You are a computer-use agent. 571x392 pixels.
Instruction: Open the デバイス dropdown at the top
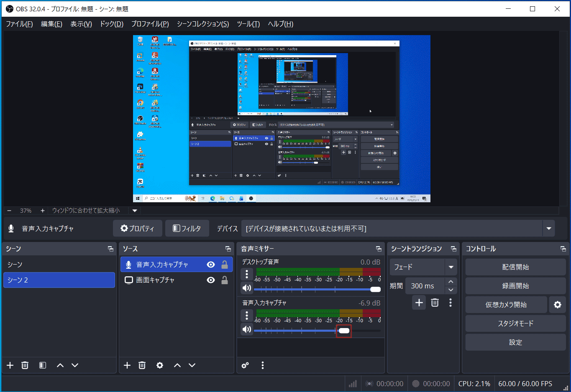(548, 228)
